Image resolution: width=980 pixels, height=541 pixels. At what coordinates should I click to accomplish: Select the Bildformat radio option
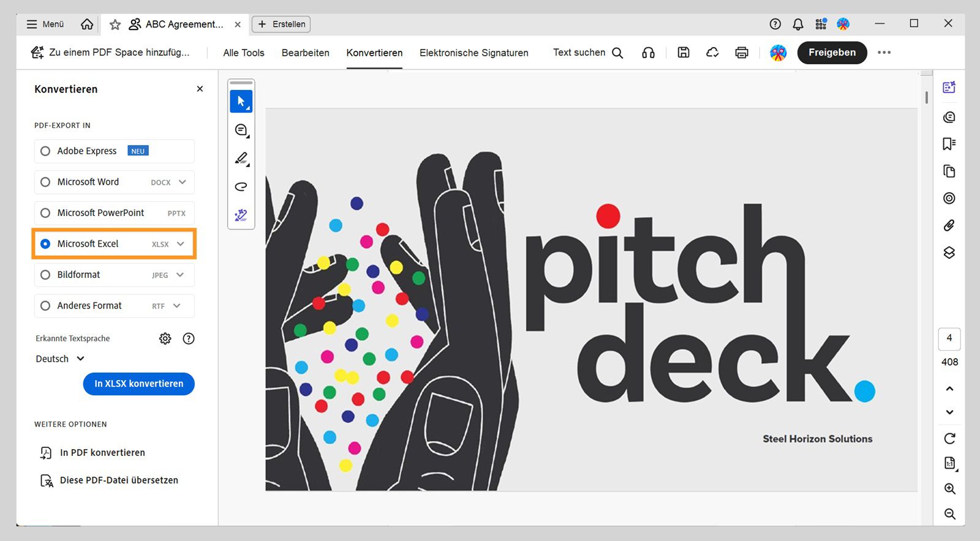point(45,275)
